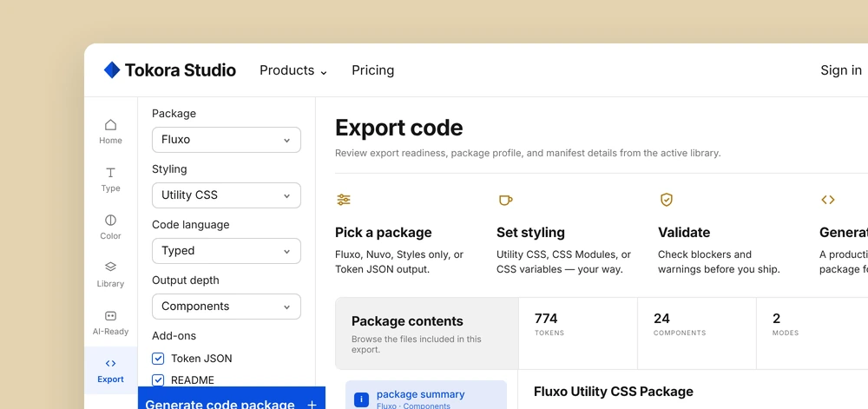This screenshot has height=409, width=868.
Task: Expand the Products menu chevron
Action: [324, 72]
